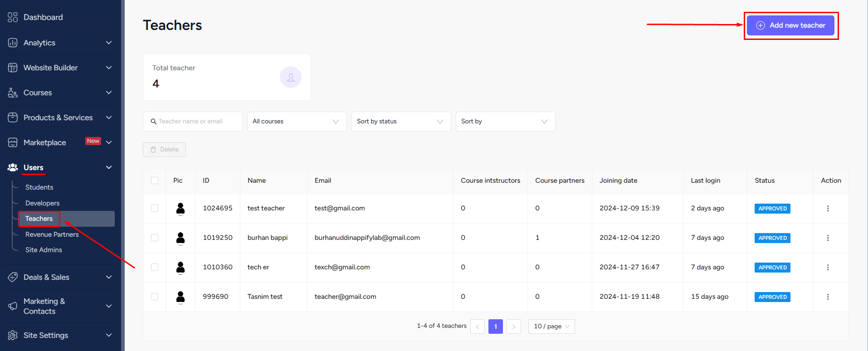Click the Website Builder icon

coord(13,68)
